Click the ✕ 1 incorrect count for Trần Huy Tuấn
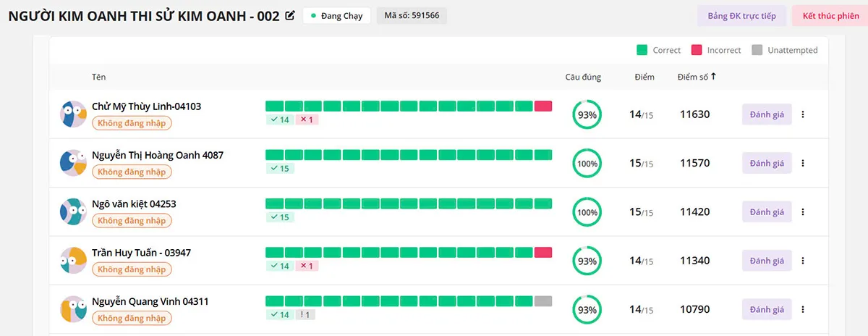This screenshot has height=336, width=868. 307,266
